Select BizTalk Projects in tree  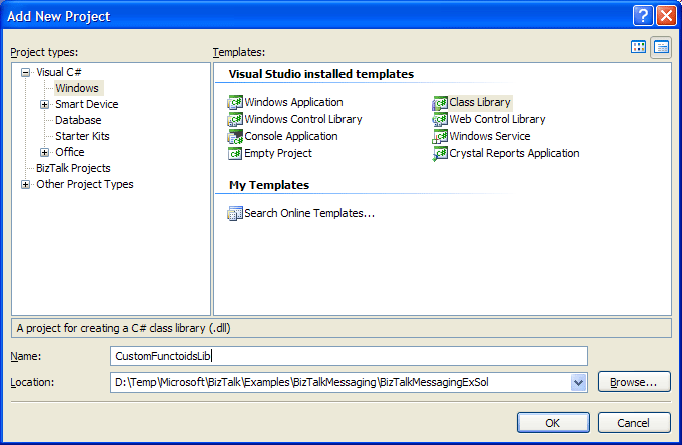pos(73,168)
